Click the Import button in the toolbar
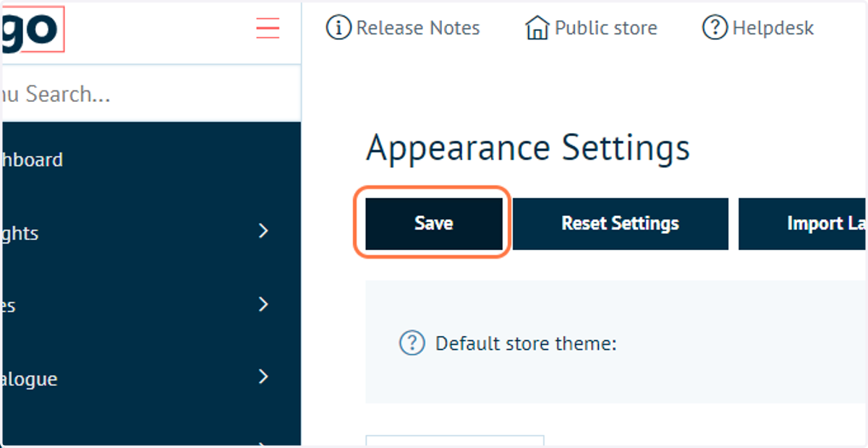Screen dimensions: 868x448 click(803, 223)
